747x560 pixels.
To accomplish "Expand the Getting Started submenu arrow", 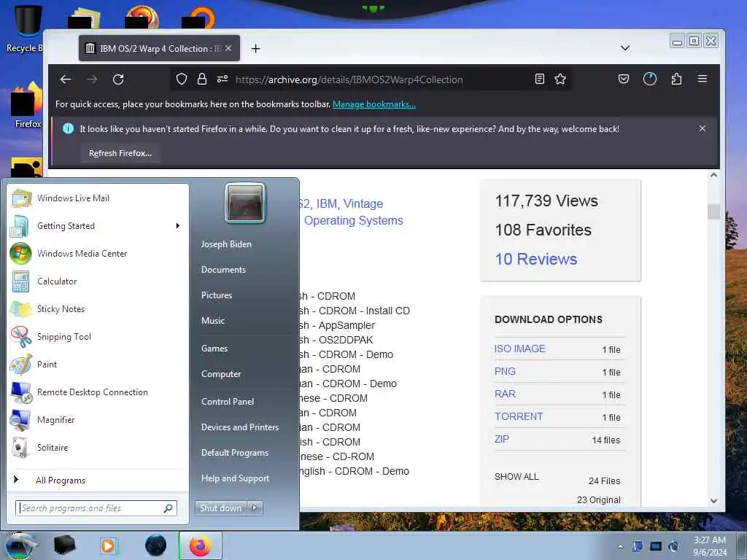I will [178, 226].
